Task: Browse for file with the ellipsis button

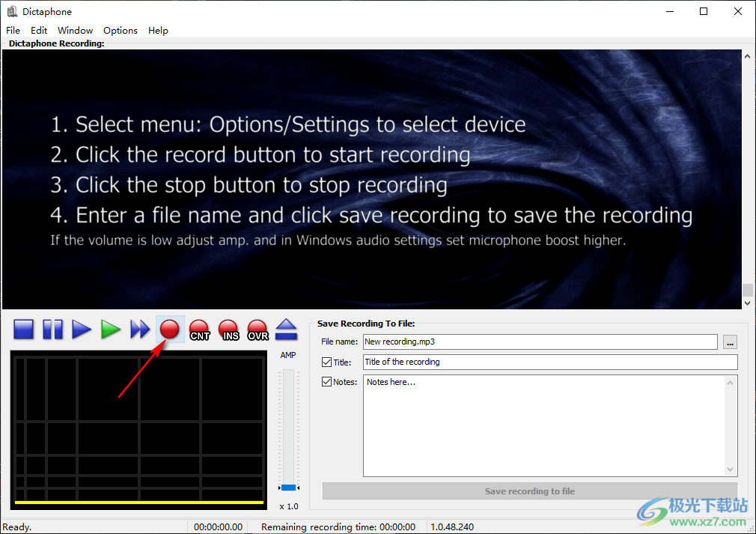Action: click(731, 342)
